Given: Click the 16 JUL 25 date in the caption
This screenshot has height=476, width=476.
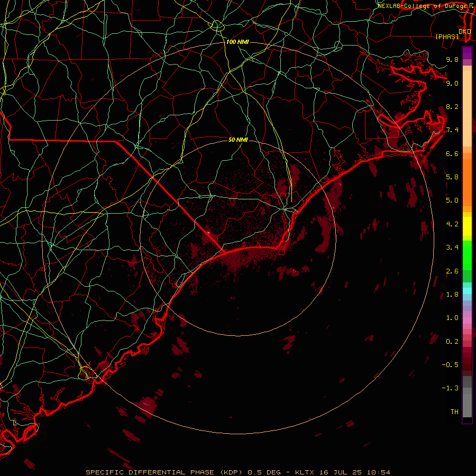Looking at the screenshot, I should 341,472.
